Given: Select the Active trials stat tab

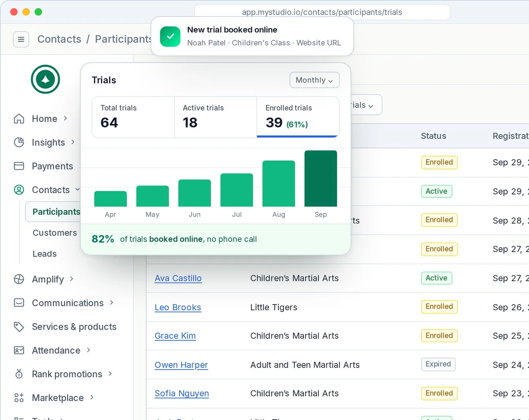Looking at the screenshot, I should pos(216,117).
